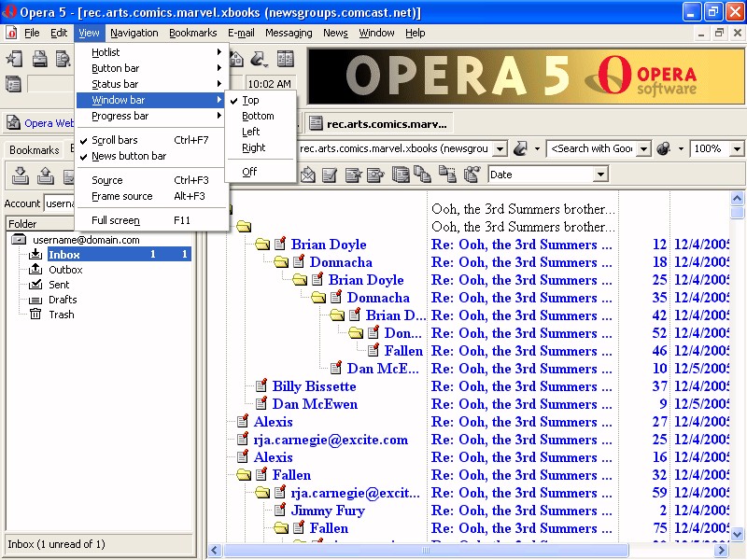Open the File menu
The height and width of the screenshot is (560, 747).
click(32, 33)
